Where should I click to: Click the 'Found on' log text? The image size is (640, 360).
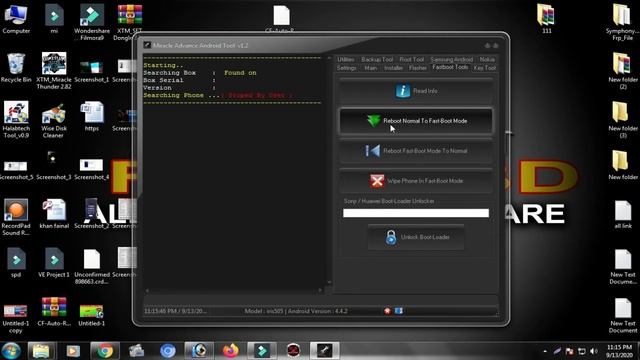pyautogui.click(x=240, y=73)
